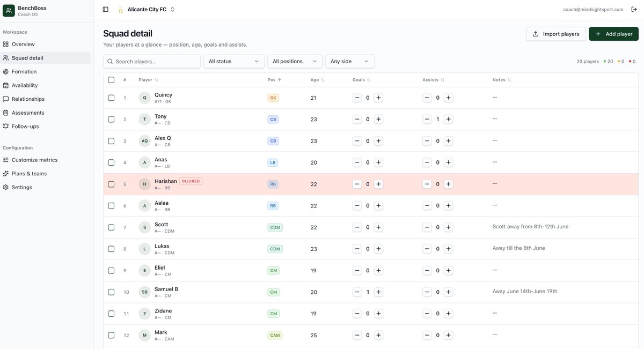The height and width of the screenshot is (349, 644).
Task: Select Scott's row checkbox
Action: [x=111, y=227]
